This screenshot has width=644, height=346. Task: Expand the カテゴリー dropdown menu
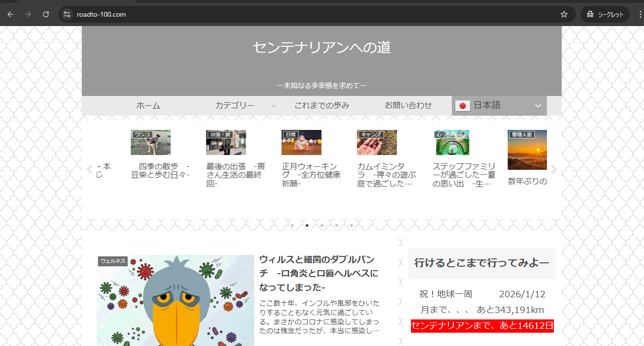240,105
